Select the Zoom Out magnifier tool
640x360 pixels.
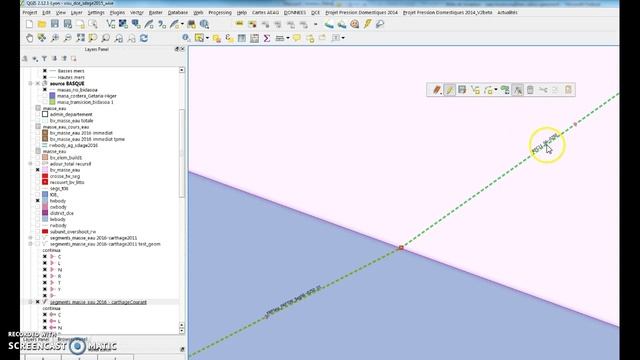(67, 38)
